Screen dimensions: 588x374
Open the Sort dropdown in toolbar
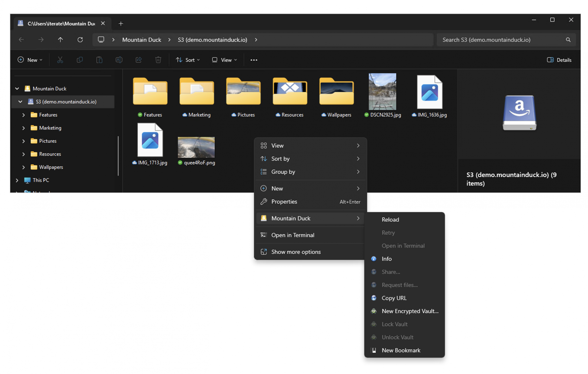[188, 60]
